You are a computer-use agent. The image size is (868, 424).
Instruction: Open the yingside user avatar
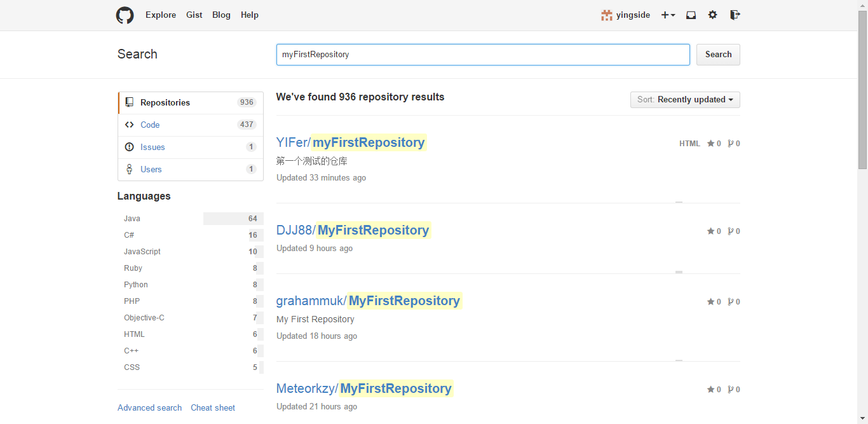pos(607,15)
